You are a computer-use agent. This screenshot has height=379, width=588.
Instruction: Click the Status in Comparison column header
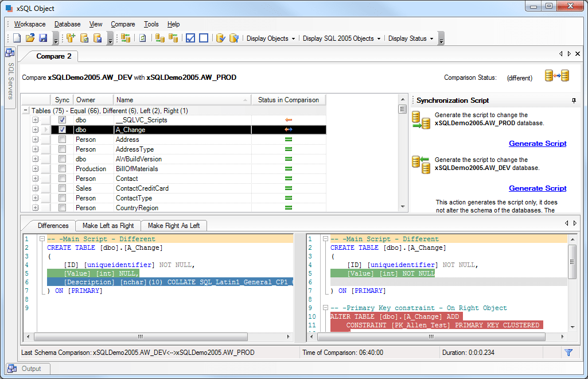289,100
